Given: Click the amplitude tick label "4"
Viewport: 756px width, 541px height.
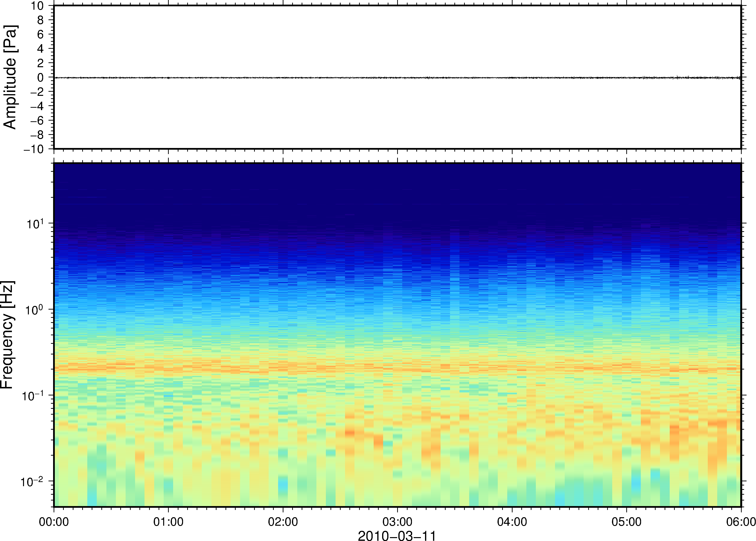Looking at the screenshot, I should point(41,49).
